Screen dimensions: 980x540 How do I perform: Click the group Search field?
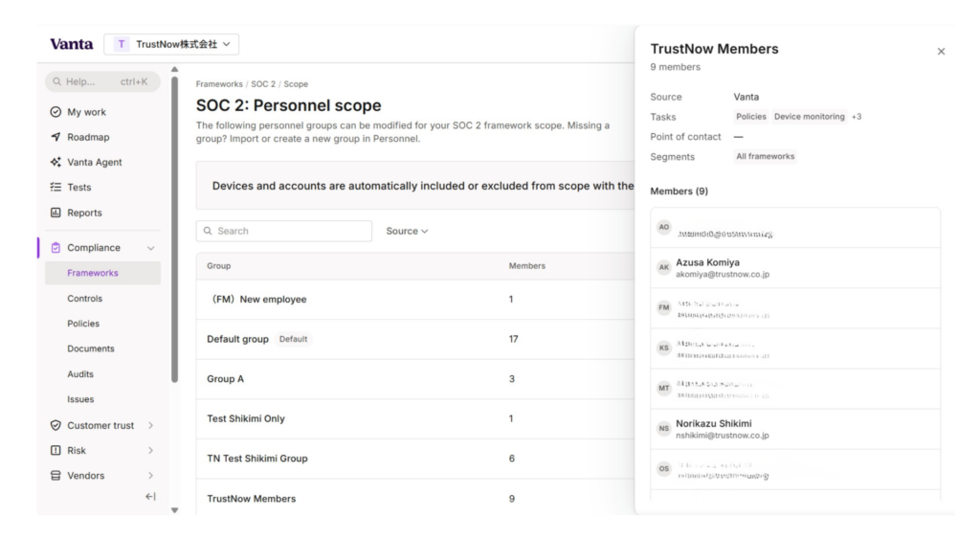[x=284, y=231]
